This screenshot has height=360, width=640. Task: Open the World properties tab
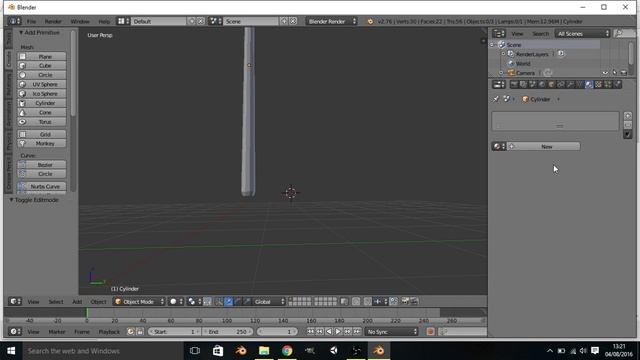(542, 84)
